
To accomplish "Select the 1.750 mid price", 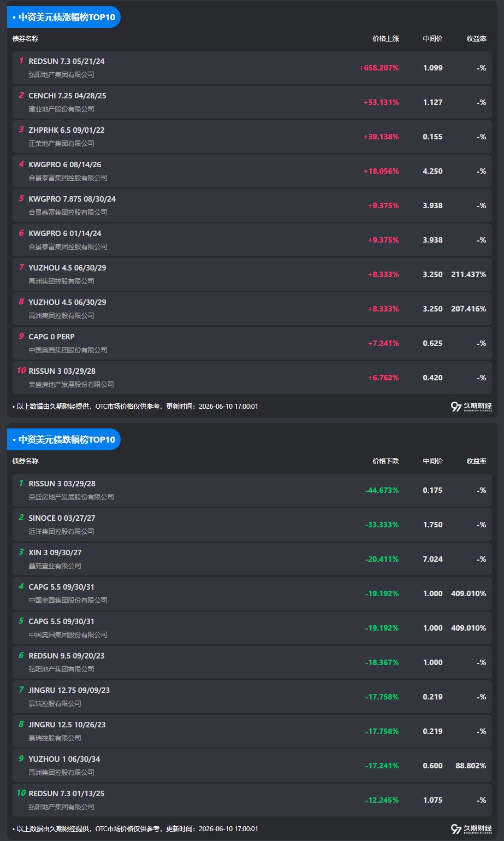I will (432, 525).
